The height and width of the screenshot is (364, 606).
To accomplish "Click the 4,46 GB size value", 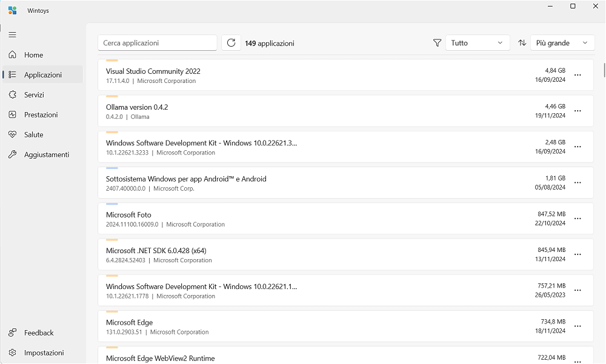I will 555,106.
